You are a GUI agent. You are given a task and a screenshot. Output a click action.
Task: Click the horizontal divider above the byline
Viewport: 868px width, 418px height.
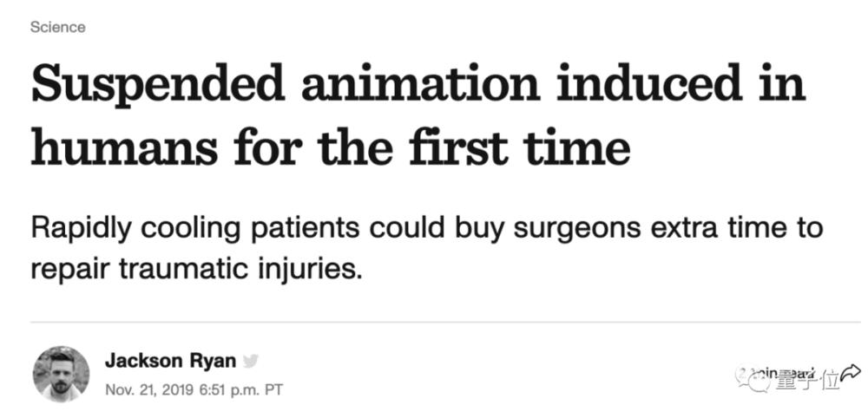[445, 322]
